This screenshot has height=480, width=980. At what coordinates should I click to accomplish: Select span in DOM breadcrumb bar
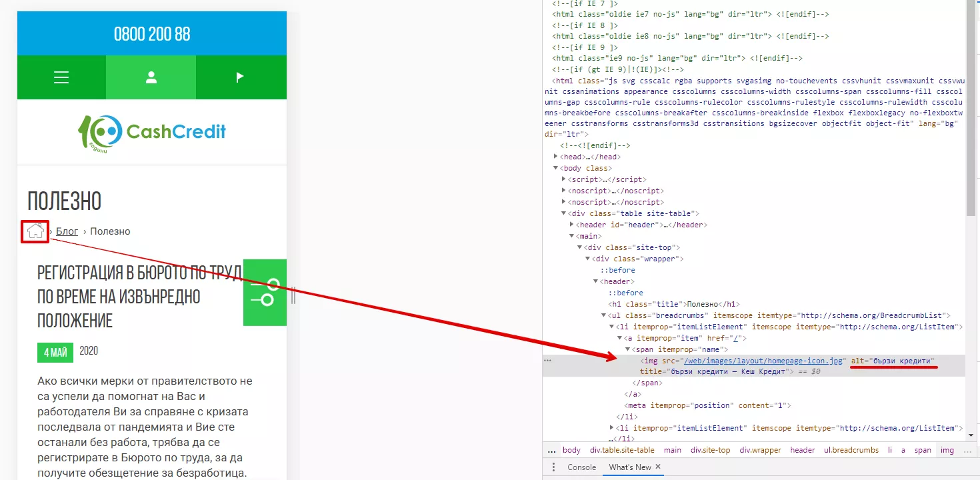pyautogui.click(x=923, y=450)
